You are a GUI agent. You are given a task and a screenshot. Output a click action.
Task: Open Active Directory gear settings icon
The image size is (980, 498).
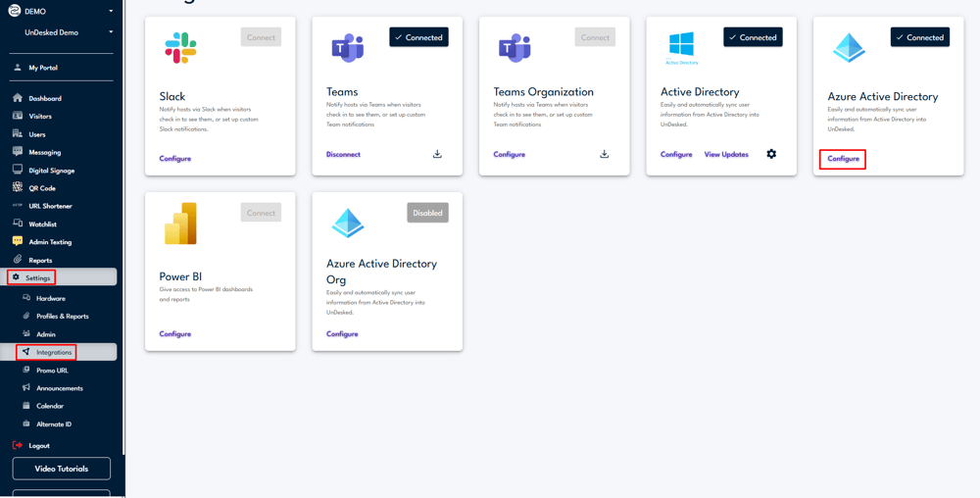(771, 154)
